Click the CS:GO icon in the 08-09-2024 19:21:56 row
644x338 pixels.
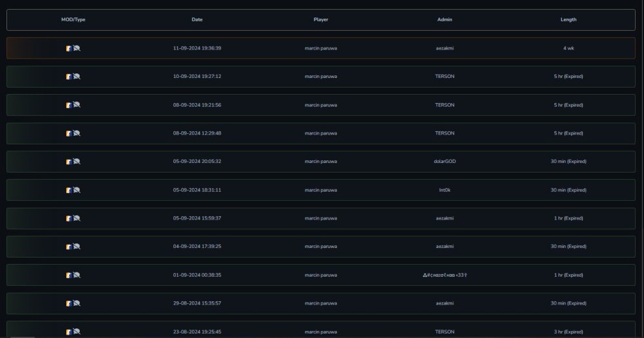[x=69, y=105]
